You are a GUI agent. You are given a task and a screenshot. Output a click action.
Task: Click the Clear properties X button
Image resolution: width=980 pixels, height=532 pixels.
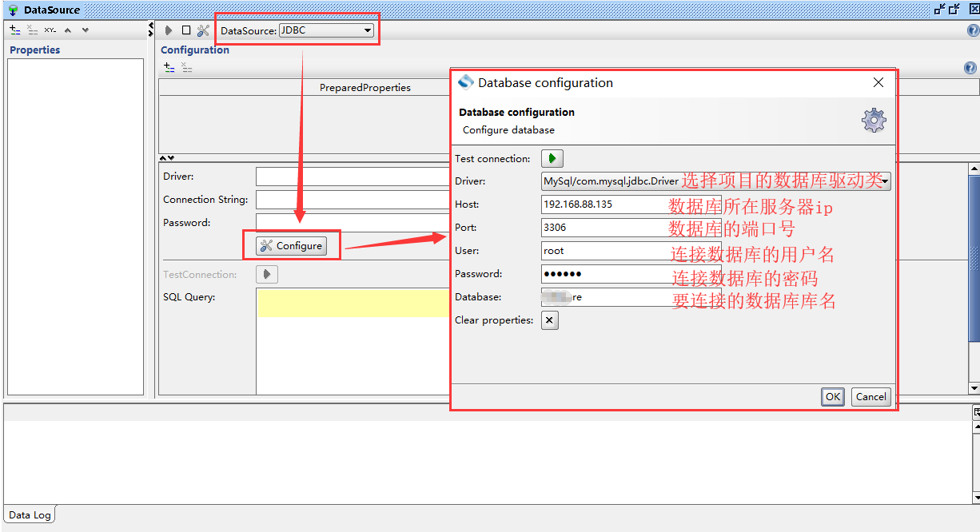click(x=550, y=320)
